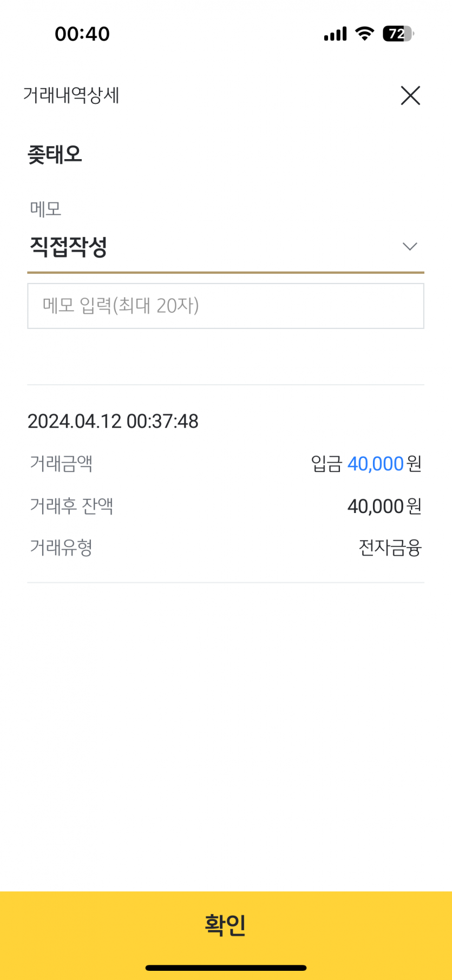Tap the 00:40 clock in status bar
The image size is (452, 980).
[82, 34]
